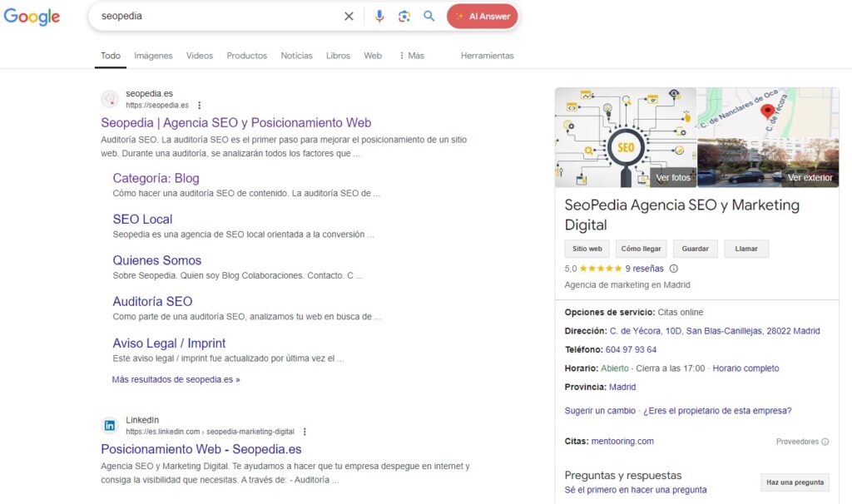Open the Quienes Somos sitelink

coord(157,260)
